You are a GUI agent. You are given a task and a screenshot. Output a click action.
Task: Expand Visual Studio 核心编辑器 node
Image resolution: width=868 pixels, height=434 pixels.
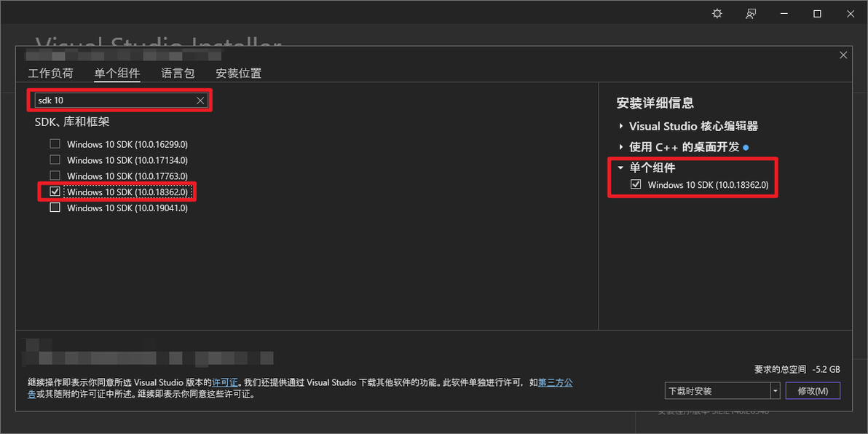621,126
